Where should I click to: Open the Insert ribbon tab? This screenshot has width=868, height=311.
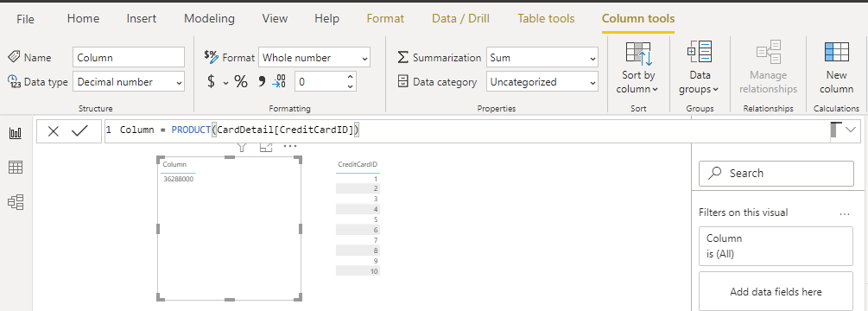coord(141,19)
